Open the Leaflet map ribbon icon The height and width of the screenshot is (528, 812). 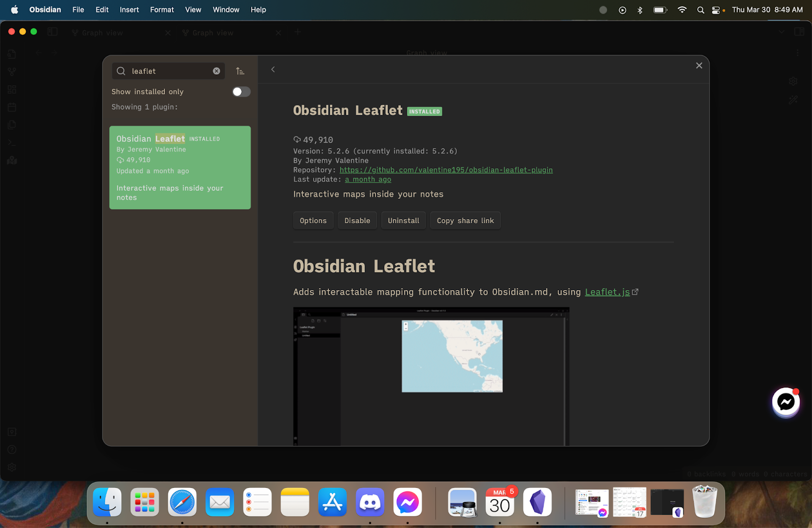(x=12, y=160)
